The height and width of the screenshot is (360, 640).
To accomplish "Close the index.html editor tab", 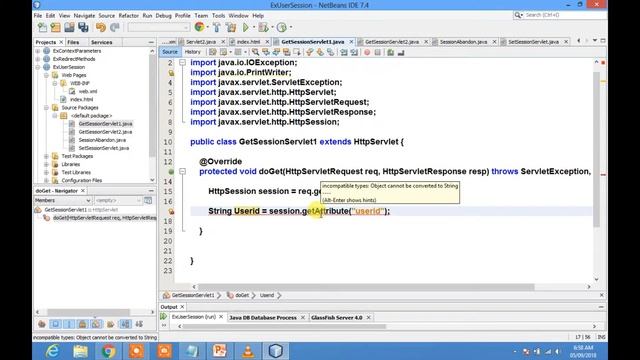I will point(267,42).
